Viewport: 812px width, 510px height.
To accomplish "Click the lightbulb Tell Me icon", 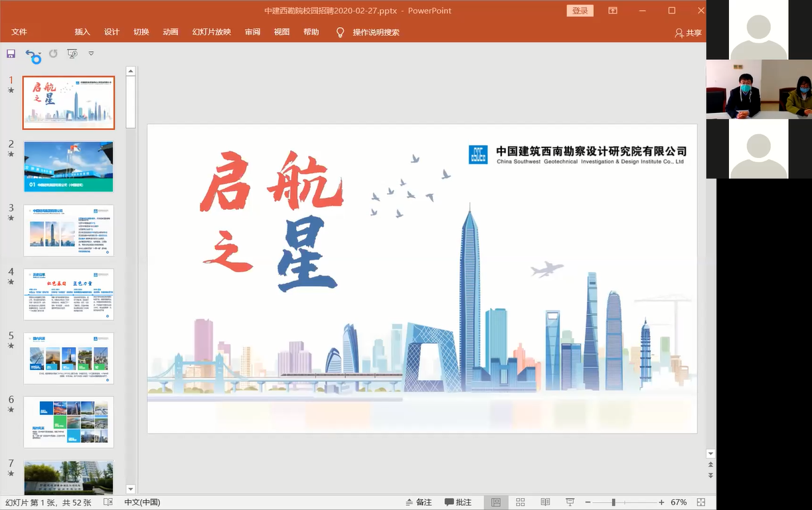I will point(341,32).
